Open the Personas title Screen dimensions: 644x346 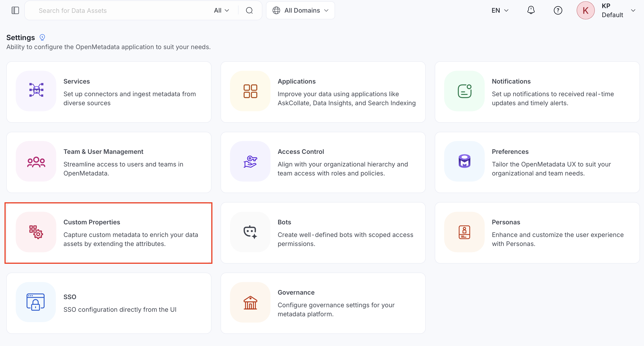[x=506, y=222]
